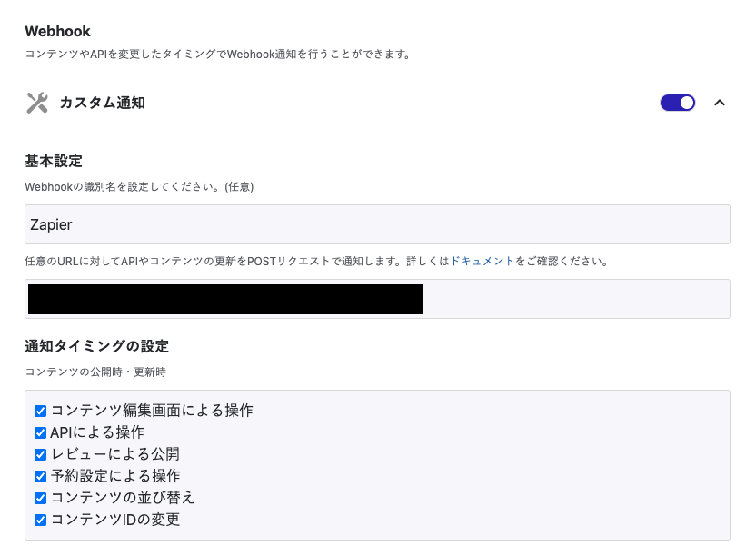Click the wrench icon beside カスタム通知

(x=36, y=103)
